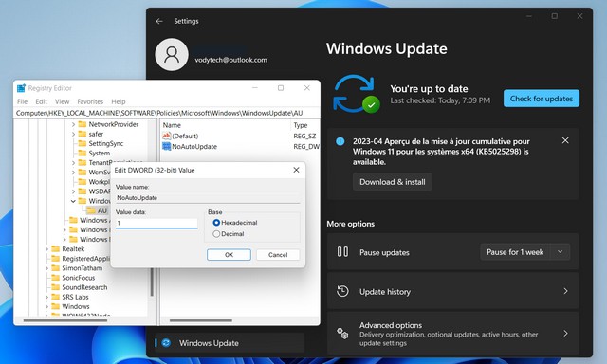Expand the Windows key below SRS Labs

click(x=46, y=307)
